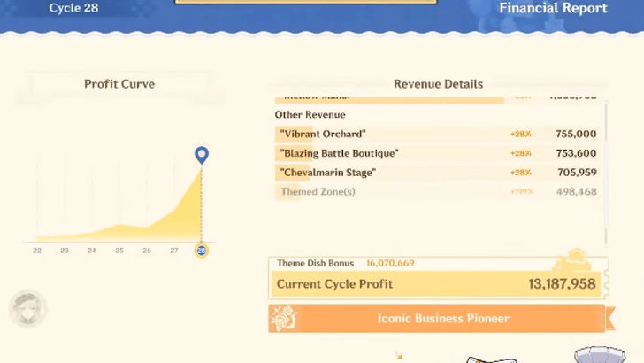Click the "Blazing Battle Boutique" revenue row

pyautogui.click(x=437, y=153)
